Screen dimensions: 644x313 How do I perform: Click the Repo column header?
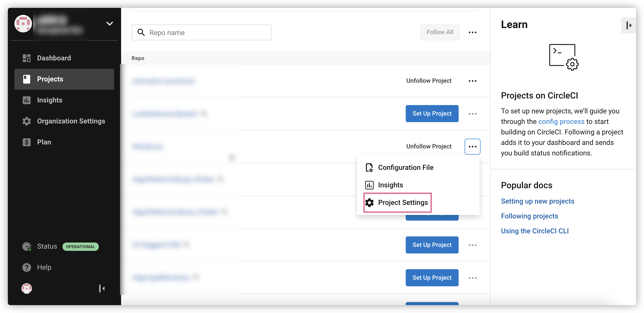coord(138,58)
